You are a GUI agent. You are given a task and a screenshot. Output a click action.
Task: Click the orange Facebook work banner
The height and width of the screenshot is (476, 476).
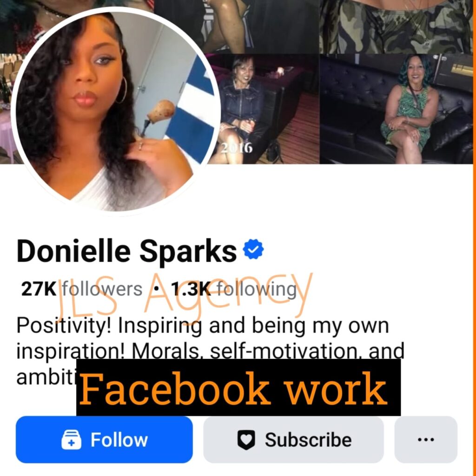point(238,388)
